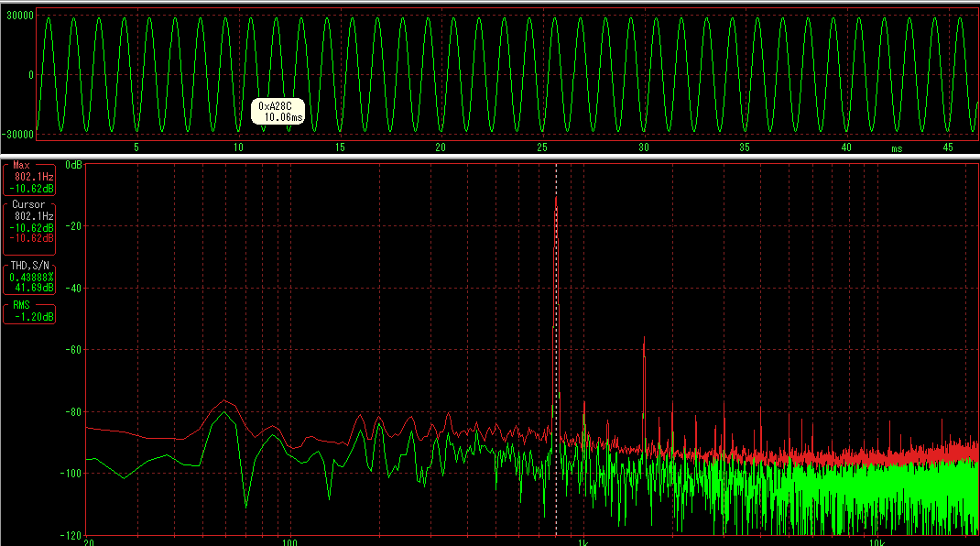Select the red Cursor peak level -10.62dB
Image resolution: width=980 pixels, height=546 pixels.
click(31, 238)
